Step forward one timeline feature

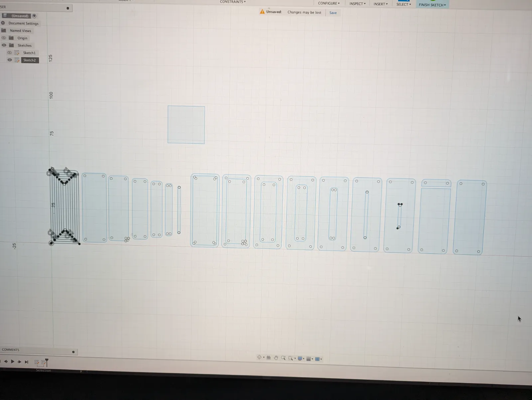tap(19, 362)
